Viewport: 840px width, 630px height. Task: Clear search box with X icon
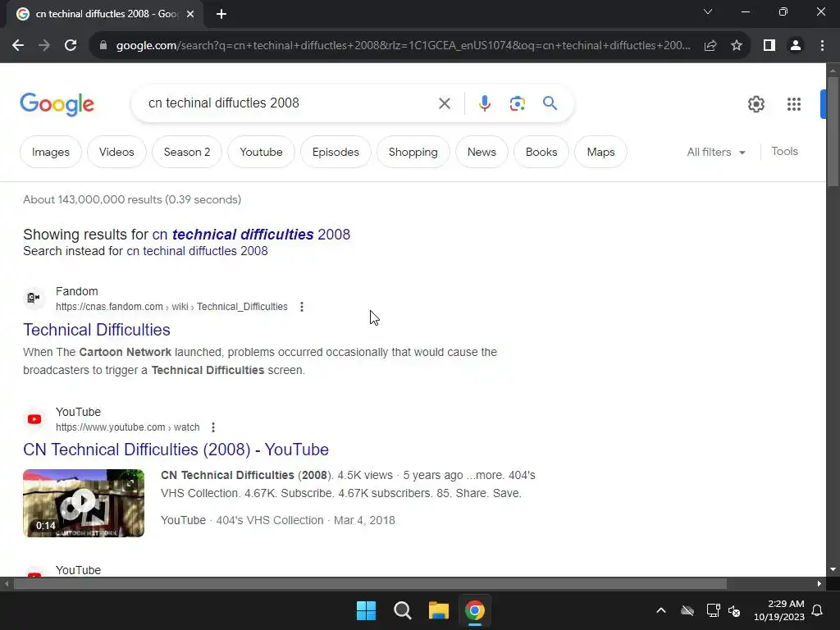(444, 103)
